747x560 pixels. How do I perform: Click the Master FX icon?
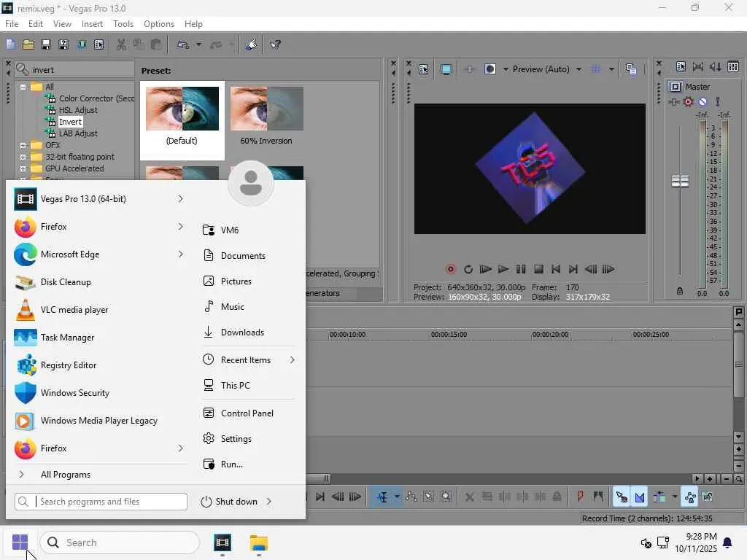click(673, 102)
